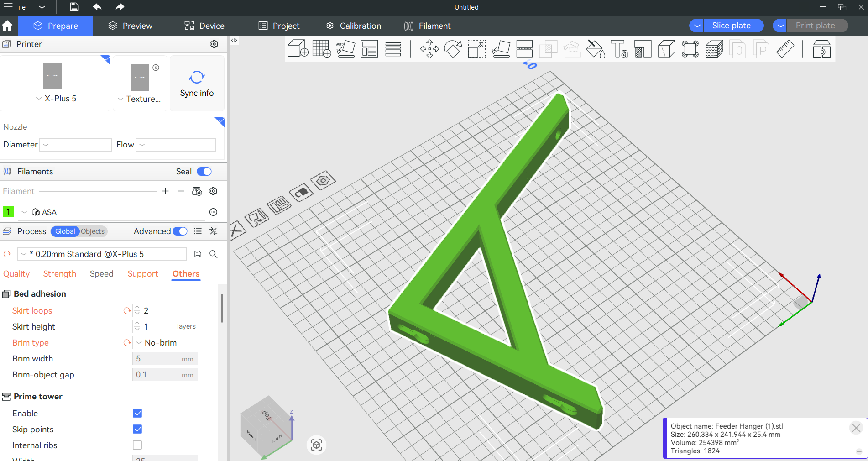Click the filament sync spool icon

click(x=197, y=191)
